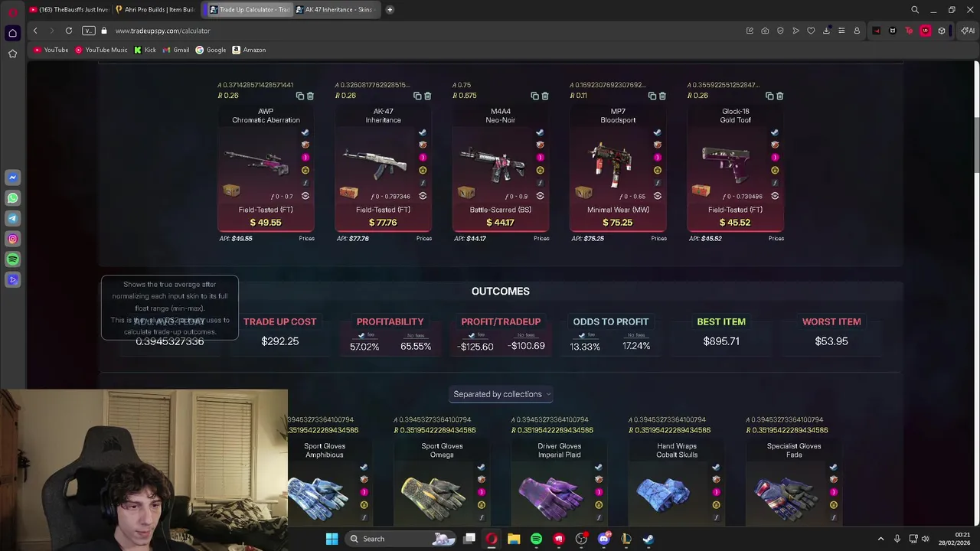Screen dimensions: 980x551
Task: Click Prices link under AWP Chromatic Aberration
Action: tap(306, 238)
